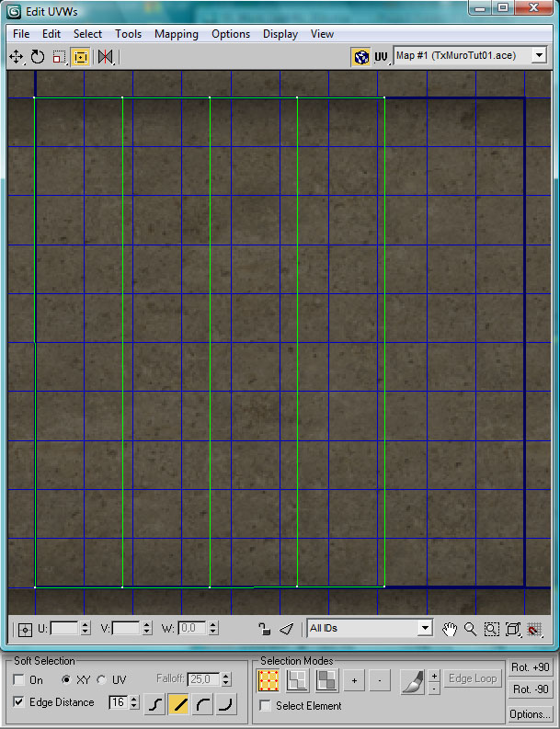Click the Rot. +90 button
The image size is (560, 729).
[x=531, y=666]
